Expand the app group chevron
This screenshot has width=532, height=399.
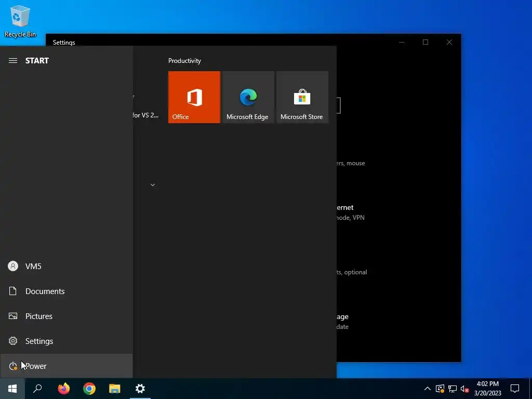point(153,185)
